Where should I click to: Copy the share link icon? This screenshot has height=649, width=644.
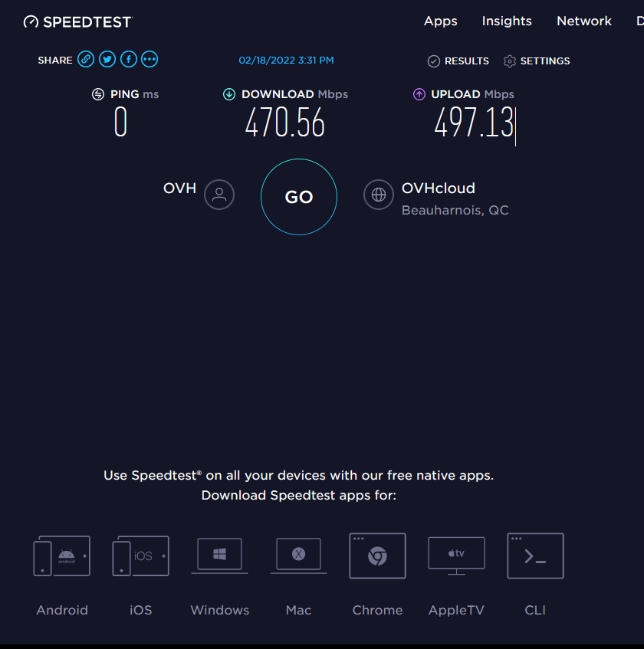pyautogui.click(x=86, y=60)
